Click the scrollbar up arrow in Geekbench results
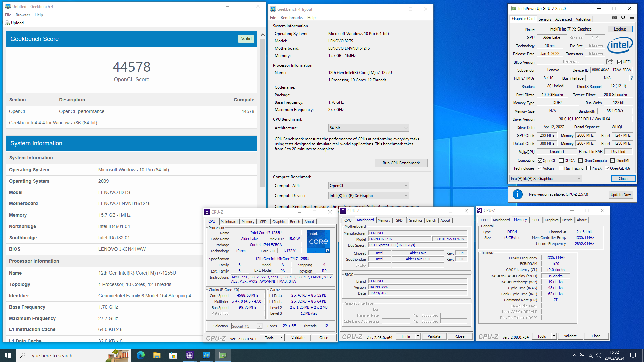Viewport: 644px width, 362px height. click(x=263, y=35)
